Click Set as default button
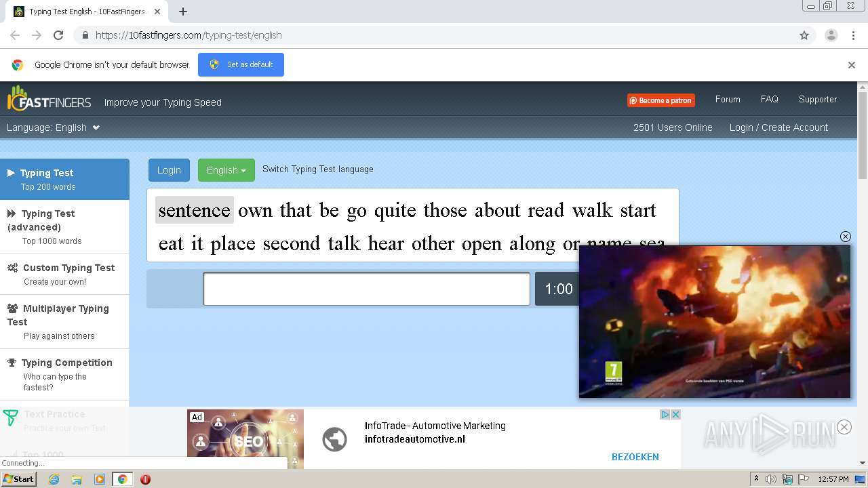The width and height of the screenshot is (868, 488). pos(241,64)
